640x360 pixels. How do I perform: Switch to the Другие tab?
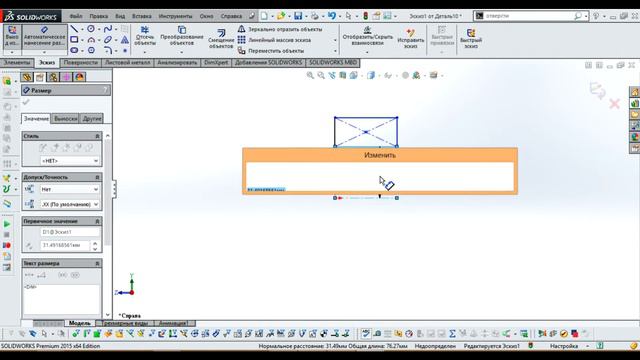[x=92, y=119]
